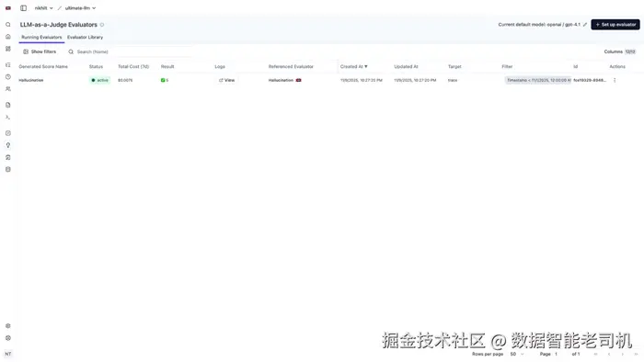Open Sessions sidebar clock icon
The image size is (644, 362).
7,76
